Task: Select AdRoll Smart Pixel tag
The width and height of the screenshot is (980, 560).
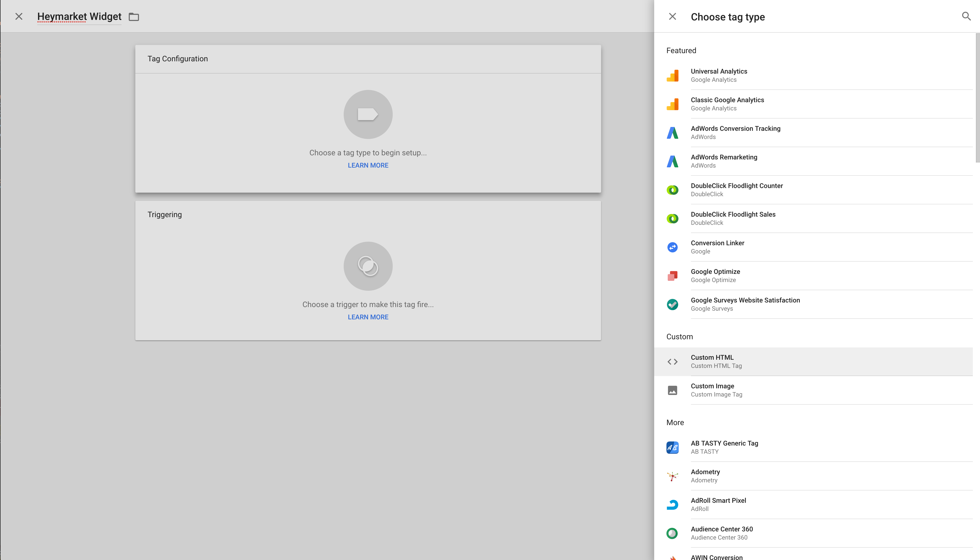Action: point(813,505)
